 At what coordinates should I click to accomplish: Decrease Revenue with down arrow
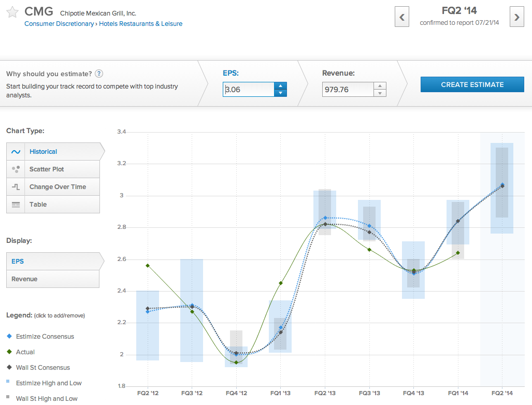pyautogui.click(x=380, y=93)
